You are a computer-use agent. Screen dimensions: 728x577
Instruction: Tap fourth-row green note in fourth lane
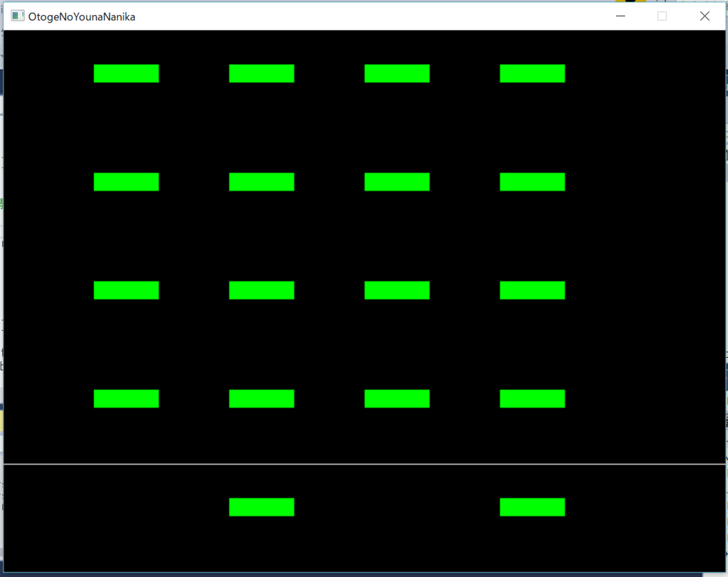pos(532,398)
